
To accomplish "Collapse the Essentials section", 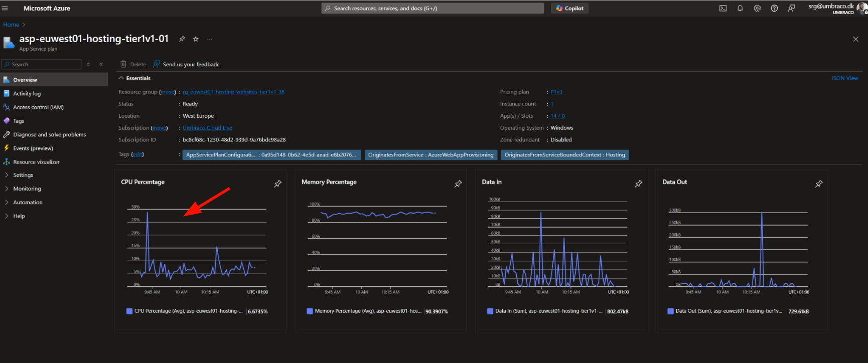I will [121, 78].
